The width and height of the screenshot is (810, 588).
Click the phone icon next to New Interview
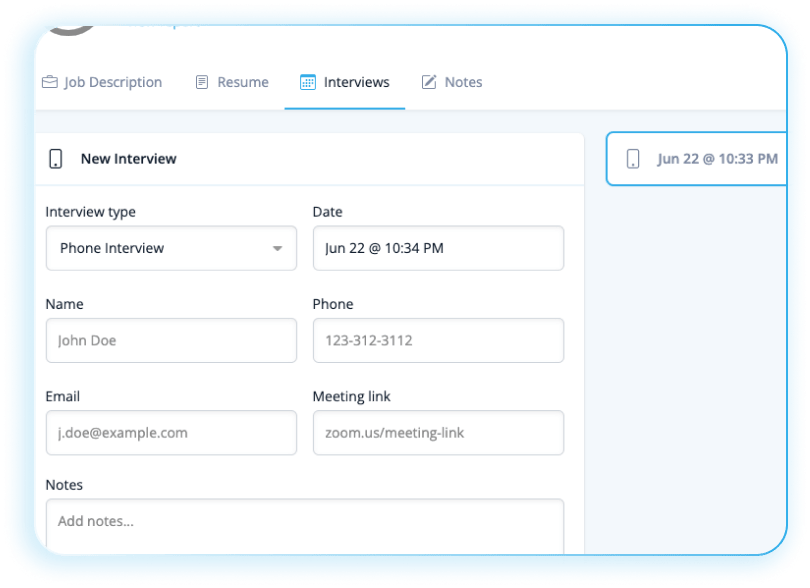56,159
